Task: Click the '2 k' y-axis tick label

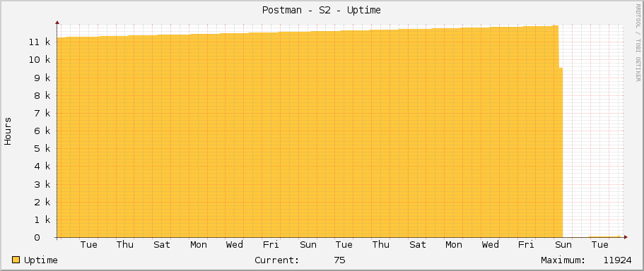Action: pyautogui.click(x=42, y=202)
